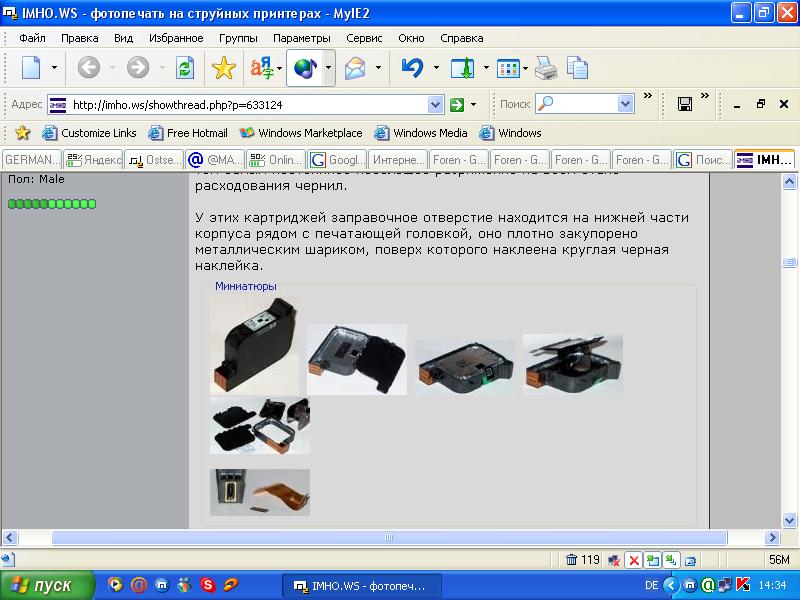Click the Print toolbar icon

545,68
